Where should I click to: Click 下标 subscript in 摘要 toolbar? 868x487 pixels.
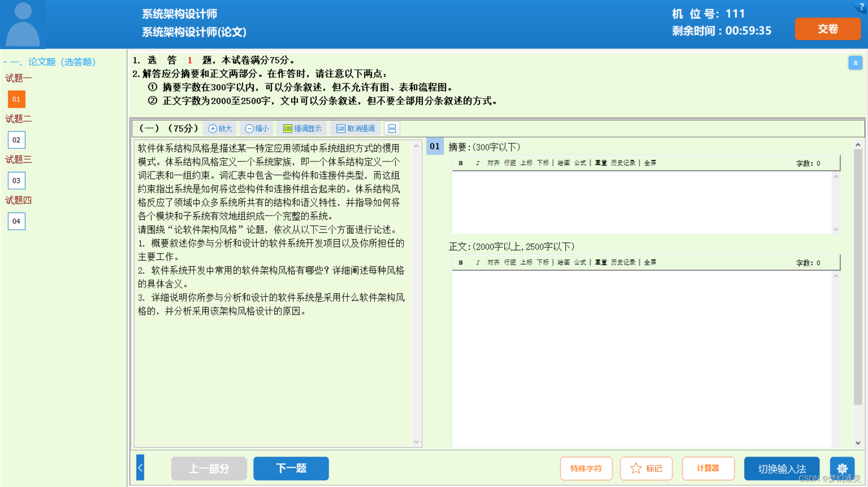543,163
